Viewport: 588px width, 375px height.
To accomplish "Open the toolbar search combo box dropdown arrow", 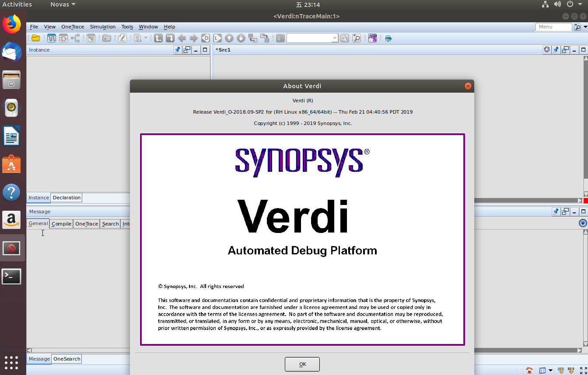I will (335, 38).
